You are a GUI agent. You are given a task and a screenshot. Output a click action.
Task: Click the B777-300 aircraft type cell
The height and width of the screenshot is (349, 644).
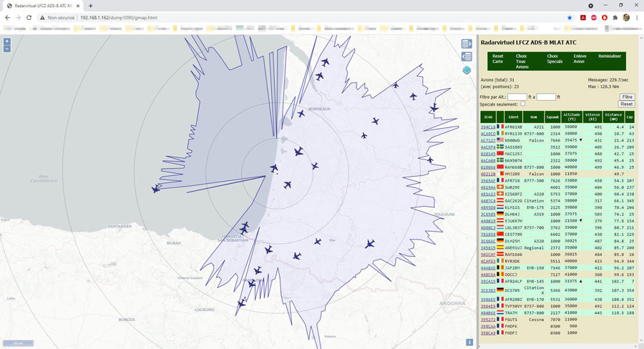tap(534, 181)
